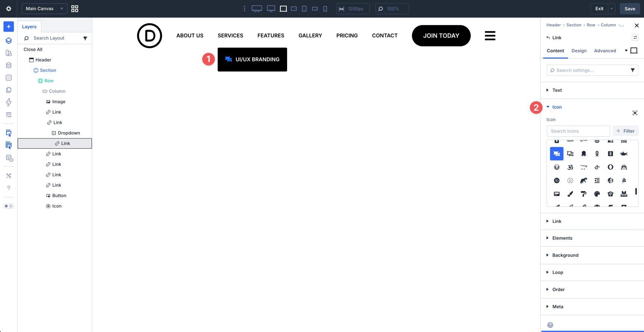This screenshot has width=644, height=332.
Task: Click the icon picker scrollbar thumb
Action: 636,192
